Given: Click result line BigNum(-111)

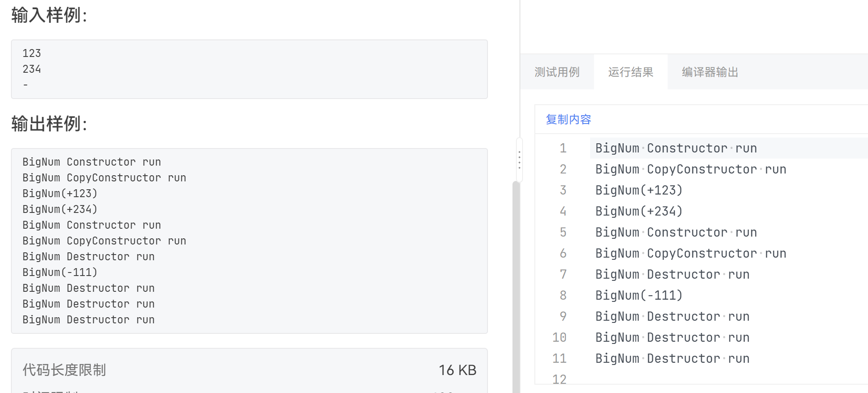Looking at the screenshot, I should click(x=639, y=295).
